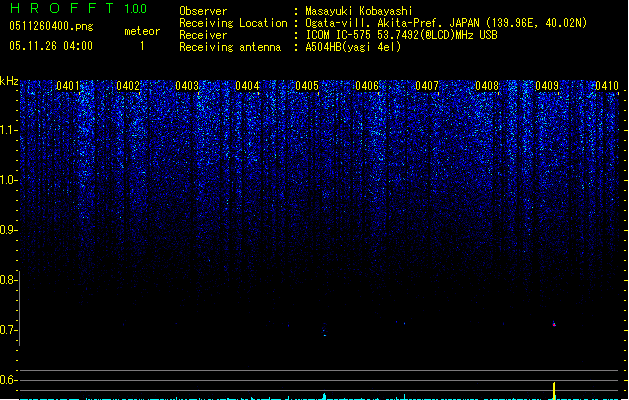Click the kHz axis unit label

(x=9, y=81)
